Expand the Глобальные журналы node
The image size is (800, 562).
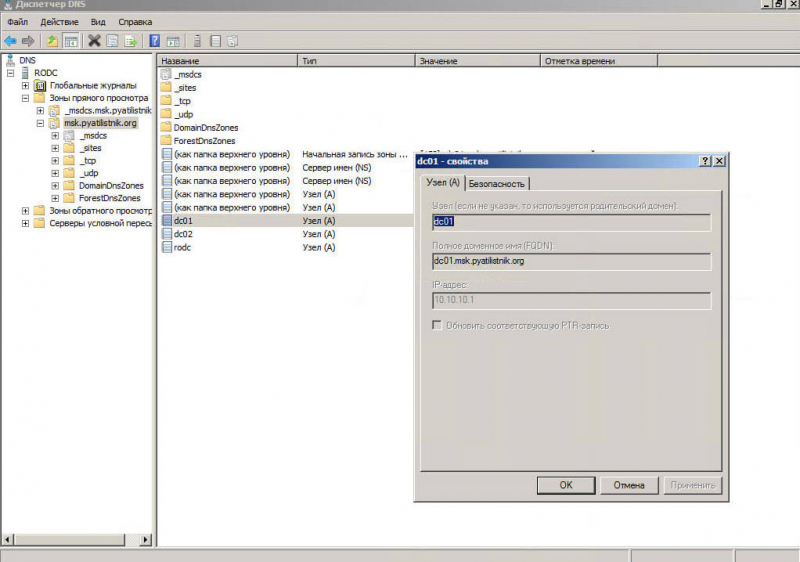[x=25, y=86]
